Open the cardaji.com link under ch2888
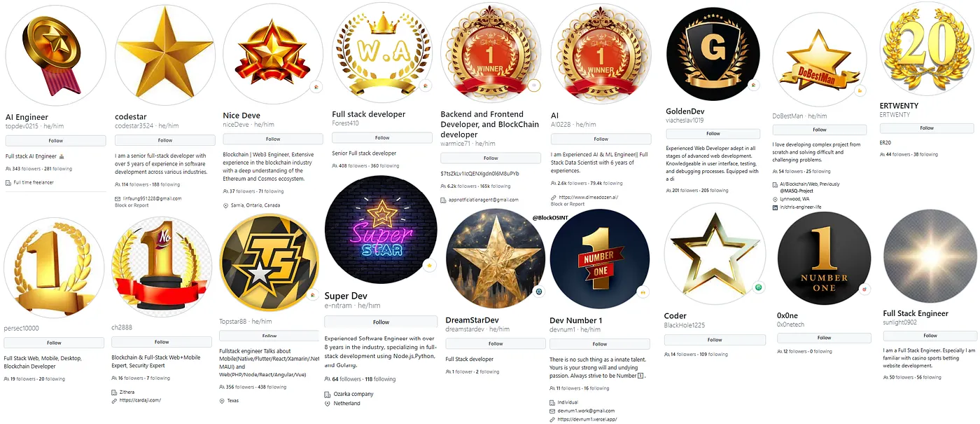Screen dimensions: 980x424 pos(140,400)
